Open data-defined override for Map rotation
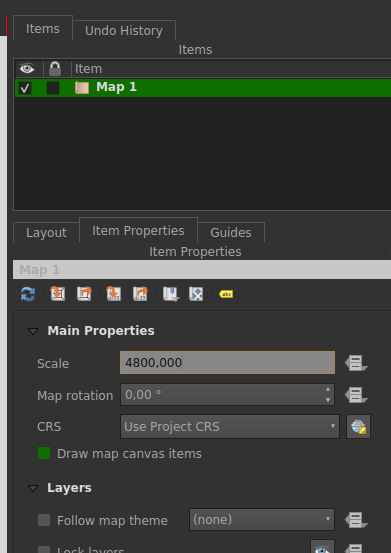Screen dimensions: 391x553 [356, 395]
